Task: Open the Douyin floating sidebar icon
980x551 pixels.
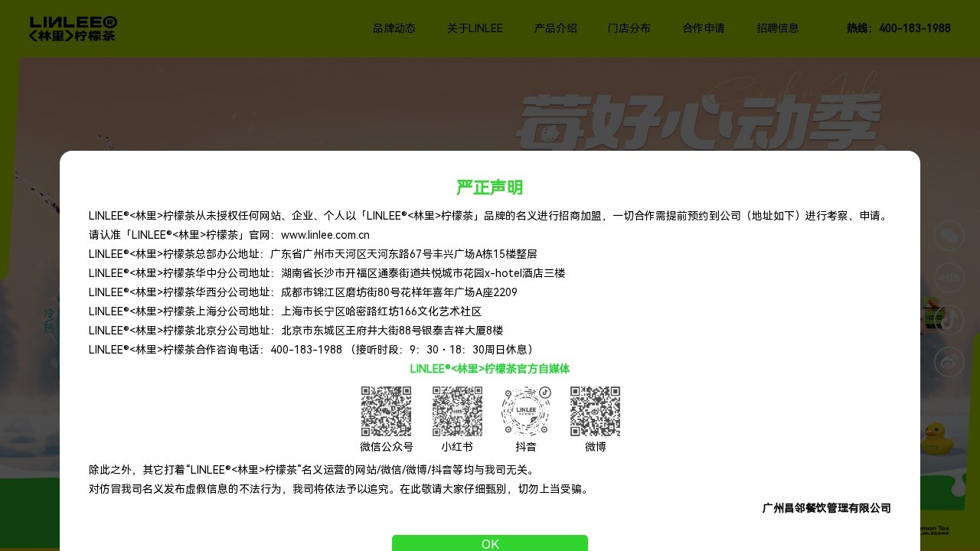Action: 949,320
